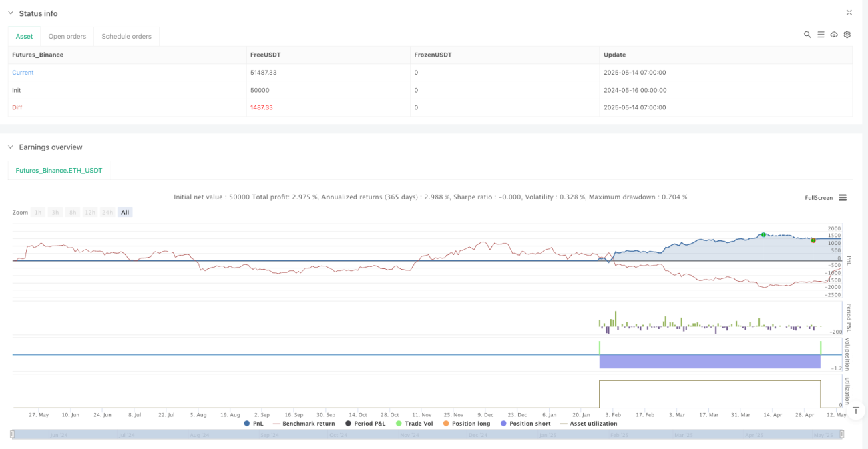Click the Update column header
This screenshot has height=449, width=868.
pos(614,55)
